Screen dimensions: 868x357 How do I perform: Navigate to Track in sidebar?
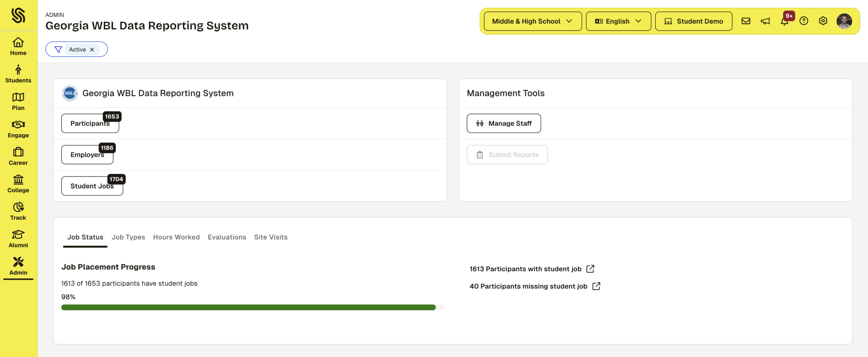[x=18, y=211]
